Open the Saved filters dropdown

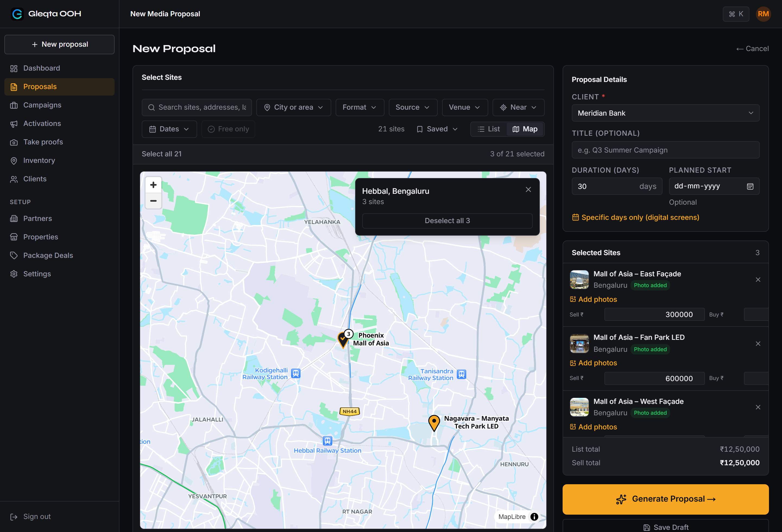(437, 129)
